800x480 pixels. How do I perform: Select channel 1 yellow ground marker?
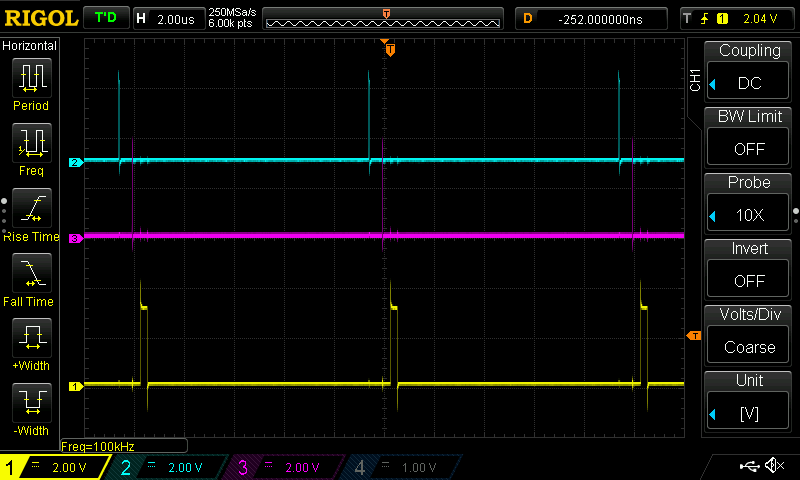(x=76, y=387)
